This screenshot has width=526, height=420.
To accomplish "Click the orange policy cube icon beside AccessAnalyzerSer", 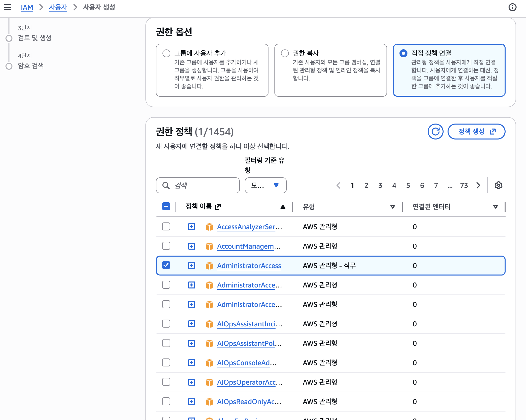I will click(209, 227).
